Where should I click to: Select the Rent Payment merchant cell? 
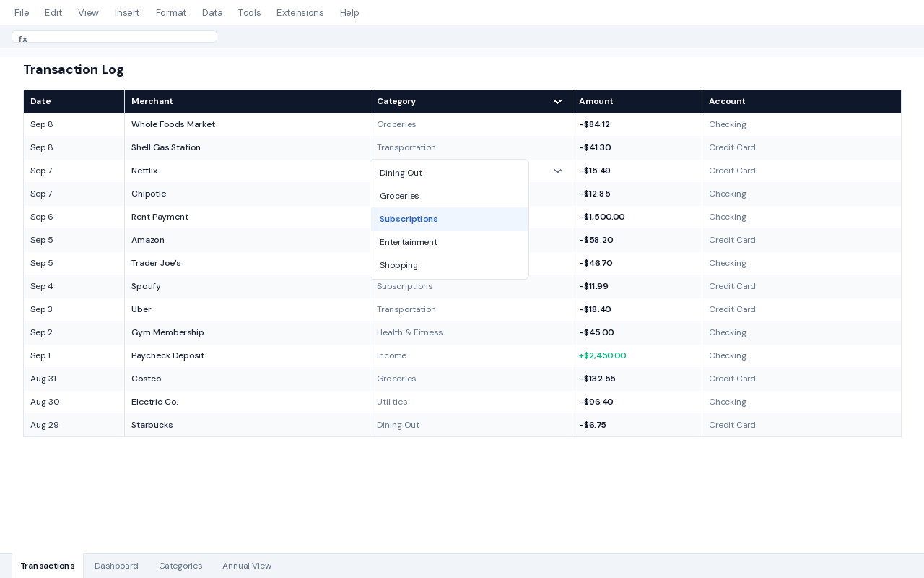(247, 217)
